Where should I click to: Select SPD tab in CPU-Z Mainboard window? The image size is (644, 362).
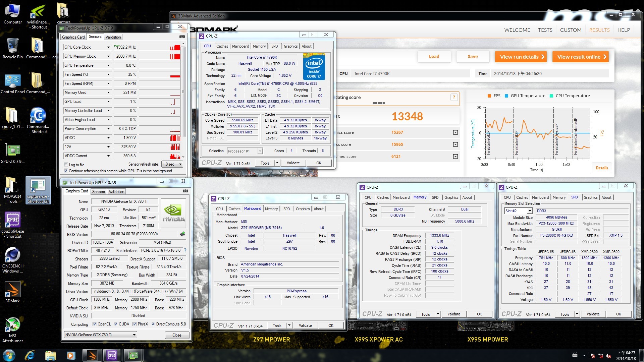click(x=286, y=209)
